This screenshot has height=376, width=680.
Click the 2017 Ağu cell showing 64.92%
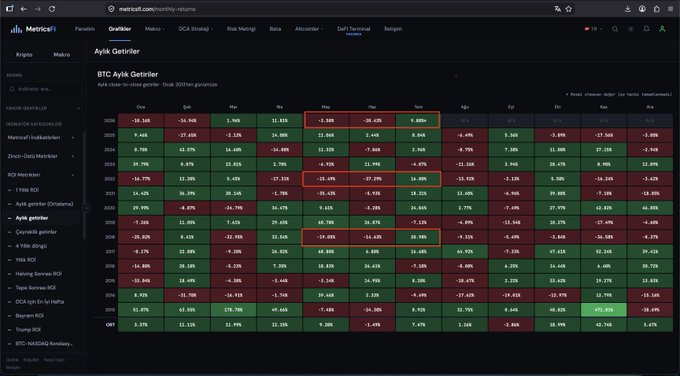pos(464,252)
